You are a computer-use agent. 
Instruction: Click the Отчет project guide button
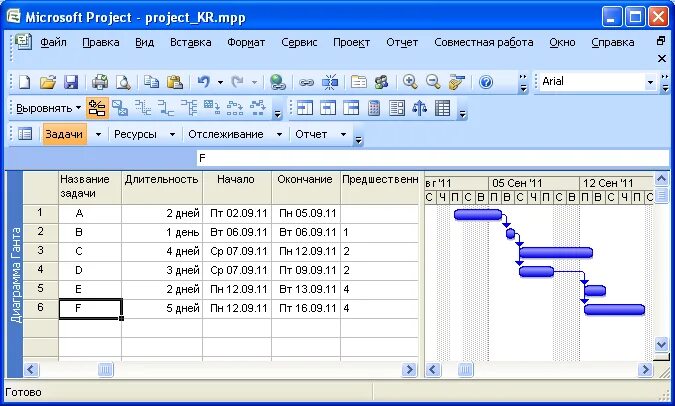(311, 134)
